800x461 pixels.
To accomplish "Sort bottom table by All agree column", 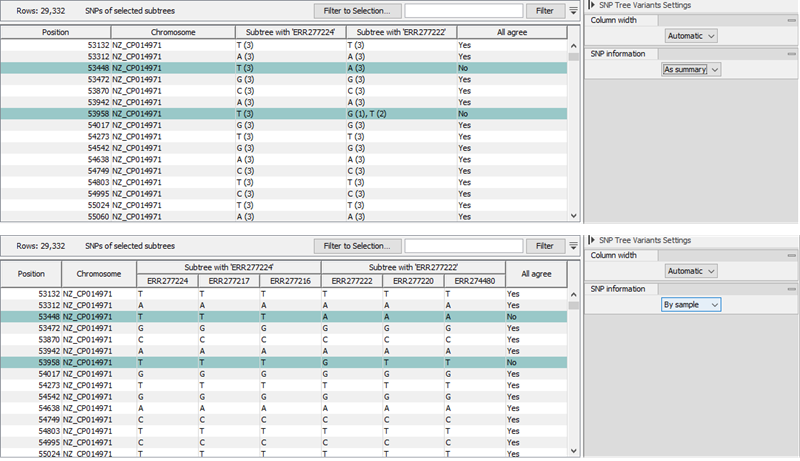I will click(x=536, y=274).
